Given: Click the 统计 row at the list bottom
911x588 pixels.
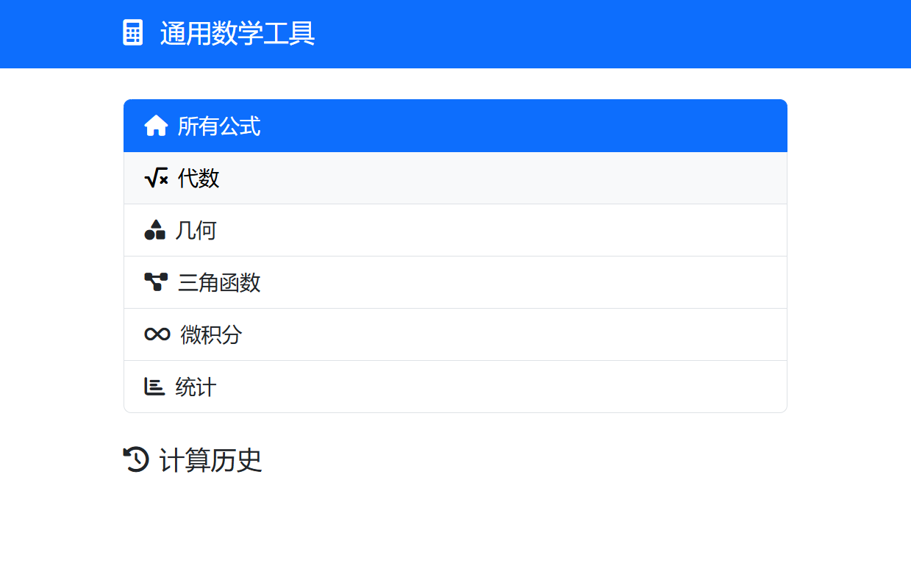Looking at the screenshot, I should click(455, 387).
